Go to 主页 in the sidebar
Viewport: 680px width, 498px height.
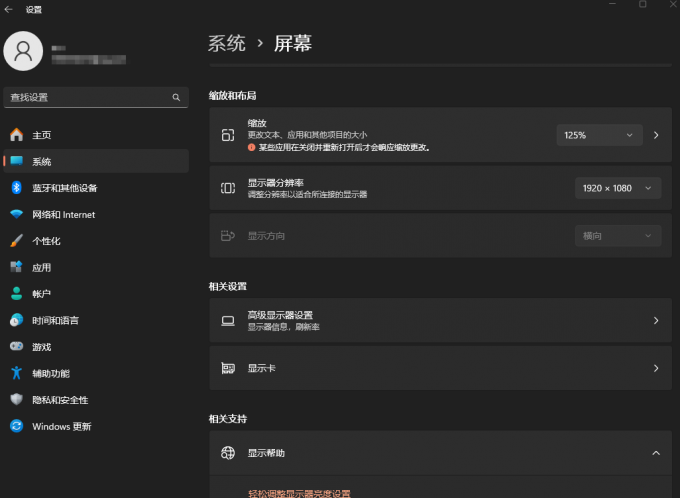click(96, 134)
